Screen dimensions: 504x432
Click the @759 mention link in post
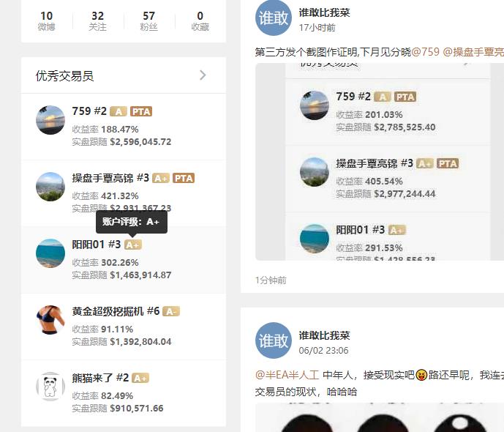click(x=425, y=52)
